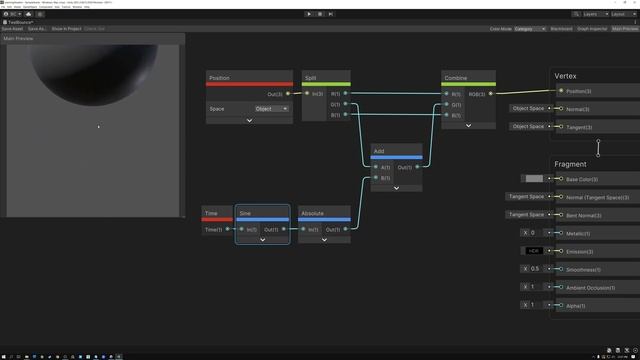Click the Sine node In(1) input port
The height and width of the screenshot is (360, 640).
pos(242,229)
